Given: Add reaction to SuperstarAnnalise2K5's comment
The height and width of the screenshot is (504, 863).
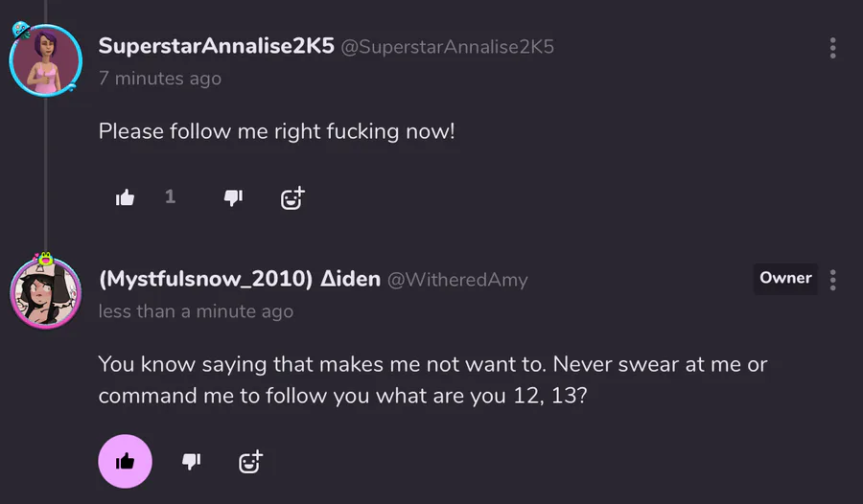Looking at the screenshot, I should (292, 197).
